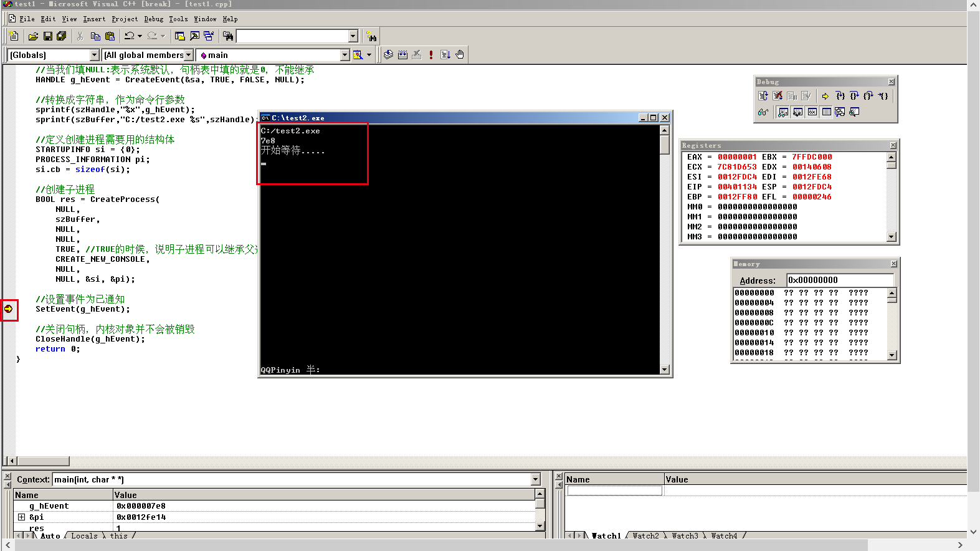Click the Memory Address input field
980x551 pixels.
[840, 280]
